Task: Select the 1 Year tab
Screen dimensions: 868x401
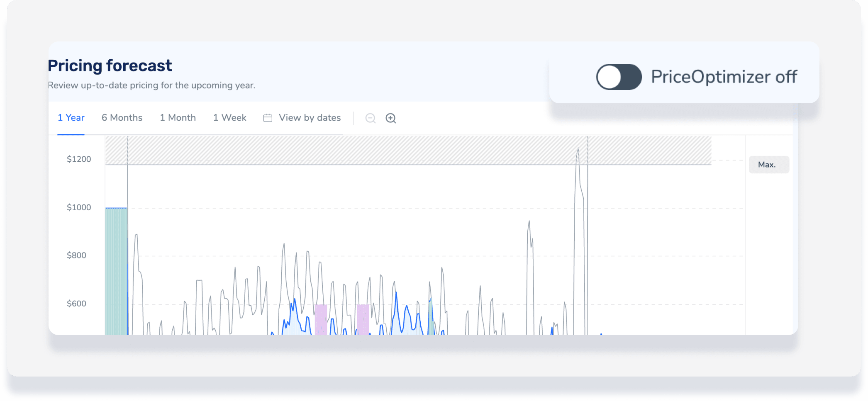Action: click(71, 118)
